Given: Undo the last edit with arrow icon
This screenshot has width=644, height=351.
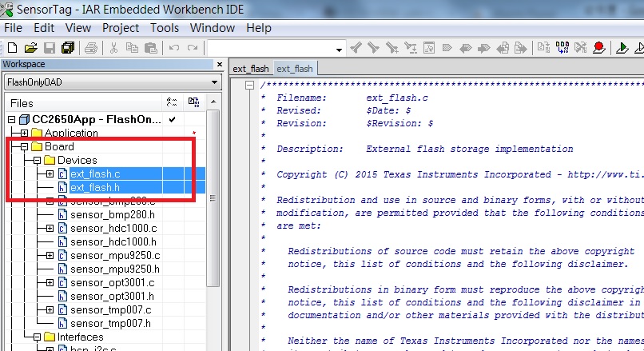Looking at the screenshot, I should point(174,48).
